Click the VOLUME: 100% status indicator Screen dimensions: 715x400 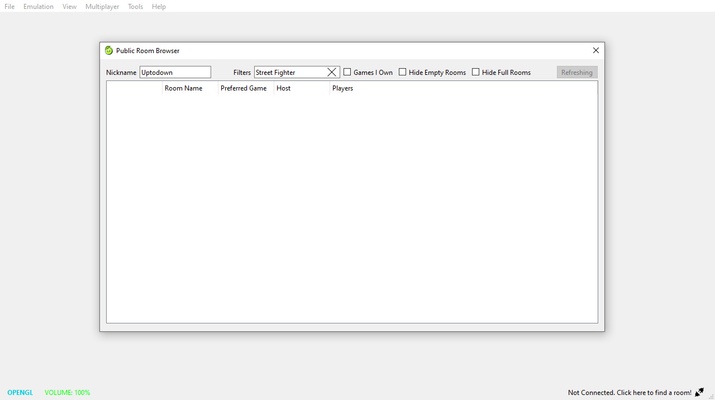[67, 392]
